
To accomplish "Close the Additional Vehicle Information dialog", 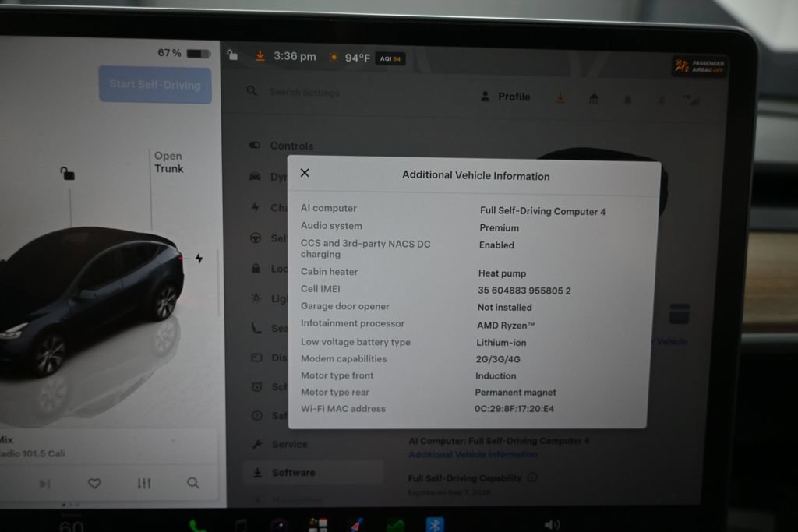I will [x=305, y=173].
